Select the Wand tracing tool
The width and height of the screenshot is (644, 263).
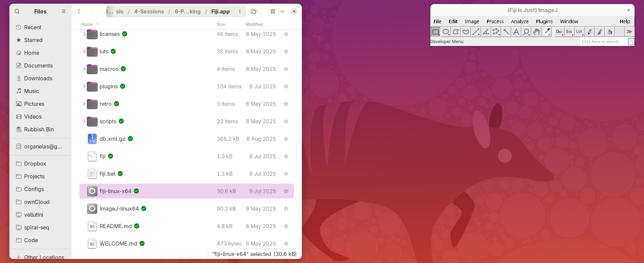506,32
